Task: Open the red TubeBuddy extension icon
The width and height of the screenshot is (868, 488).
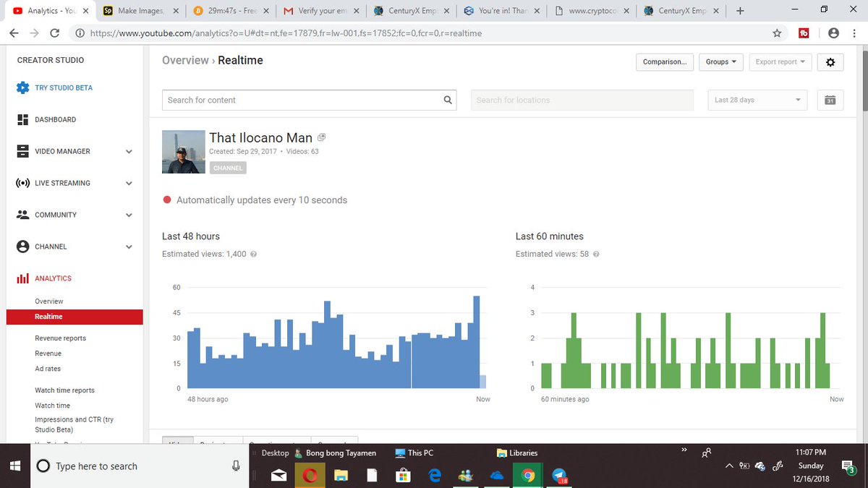Action: point(804,33)
